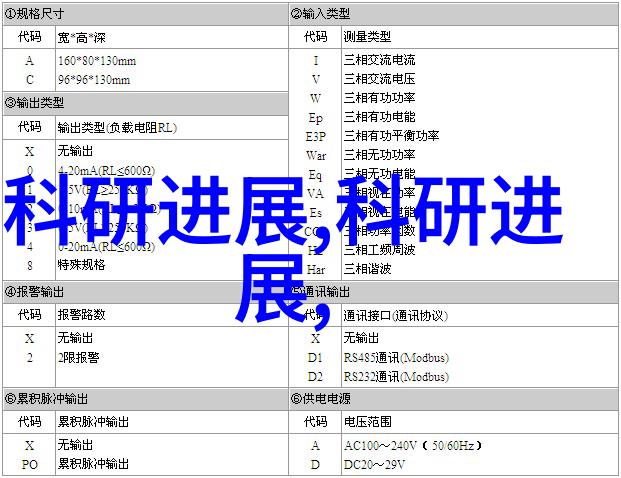
Task: Click the ①规格尺寸 section header
Action: tap(36, 13)
